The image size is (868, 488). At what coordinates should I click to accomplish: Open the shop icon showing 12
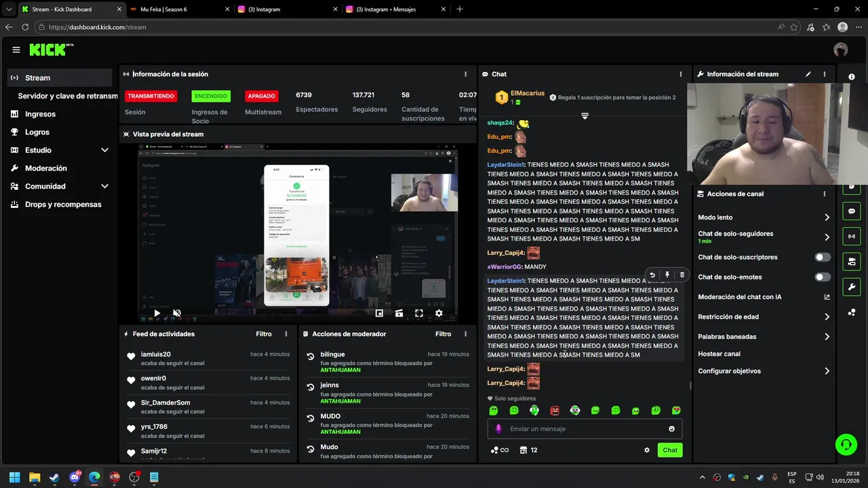point(529,450)
